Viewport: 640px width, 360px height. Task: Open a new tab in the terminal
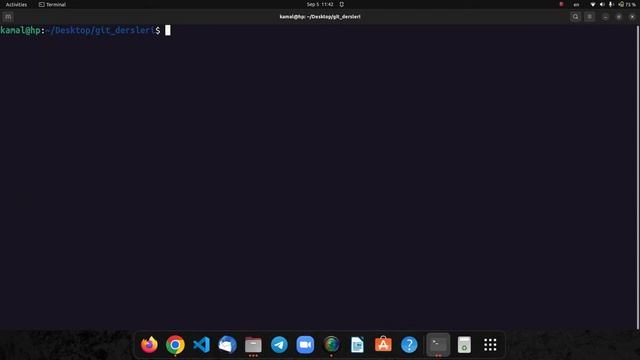tap(8, 17)
